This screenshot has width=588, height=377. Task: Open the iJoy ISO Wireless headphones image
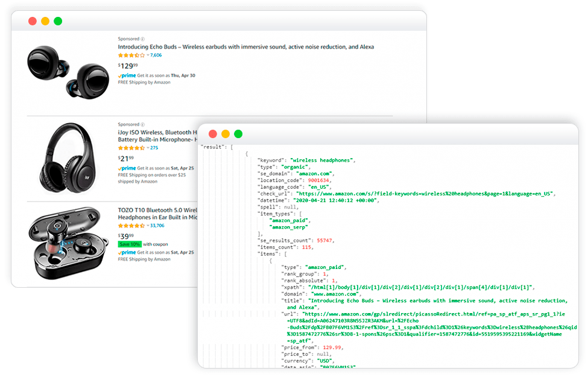(68, 158)
